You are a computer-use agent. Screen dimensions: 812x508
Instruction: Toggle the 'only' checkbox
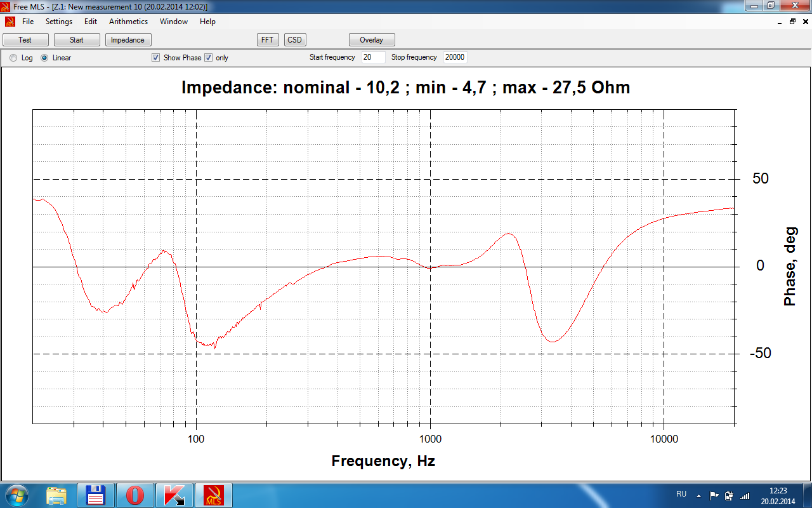pyautogui.click(x=208, y=58)
